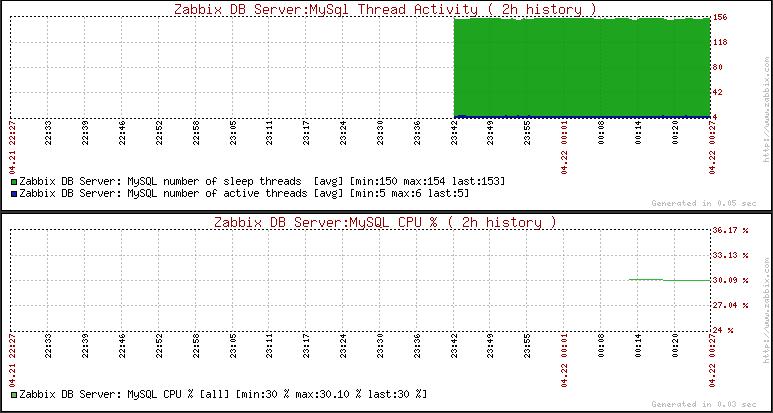Select the MySql Thread Activity graph title
Image resolution: width=773 pixels, height=413 pixels.
tap(385, 9)
